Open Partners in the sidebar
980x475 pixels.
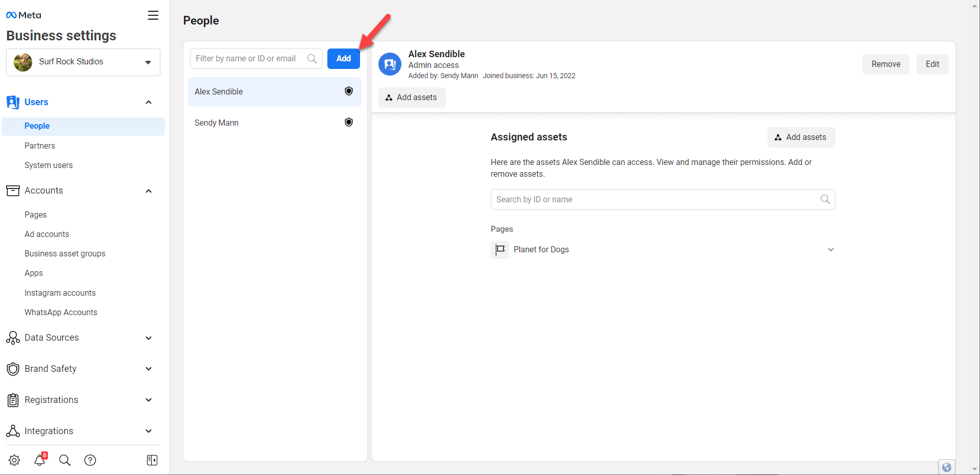pyautogui.click(x=40, y=146)
